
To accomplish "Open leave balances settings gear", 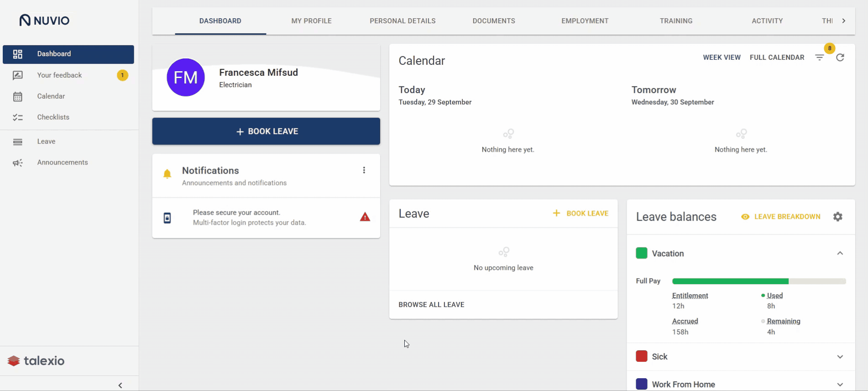I will point(838,217).
